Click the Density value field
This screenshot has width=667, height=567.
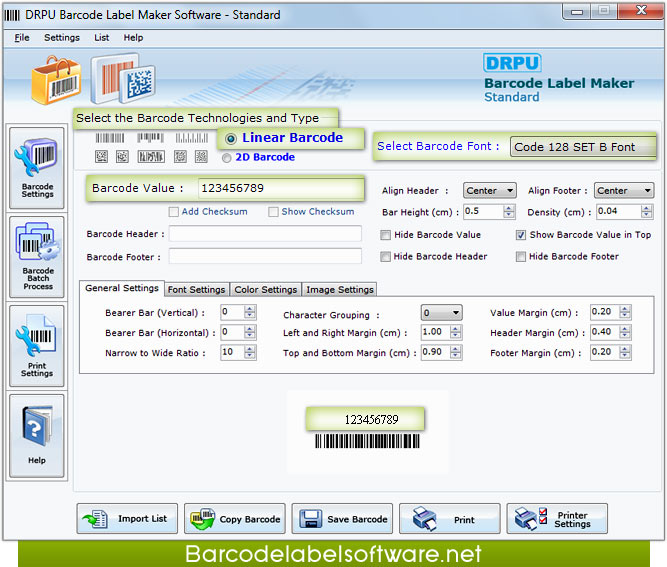pyautogui.click(x=619, y=211)
